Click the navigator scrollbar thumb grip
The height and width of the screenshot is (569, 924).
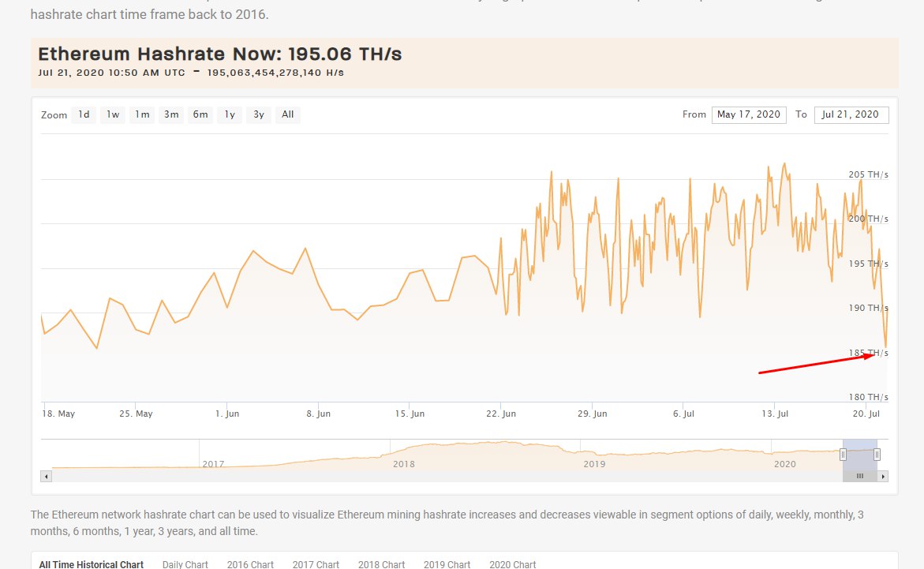[x=860, y=476]
